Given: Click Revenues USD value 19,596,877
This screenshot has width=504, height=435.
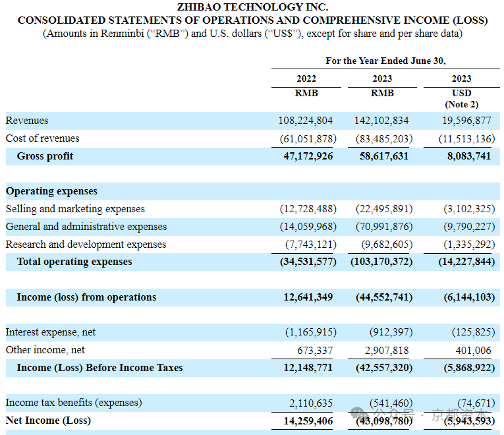Looking at the screenshot, I should click(x=466, y=121).
